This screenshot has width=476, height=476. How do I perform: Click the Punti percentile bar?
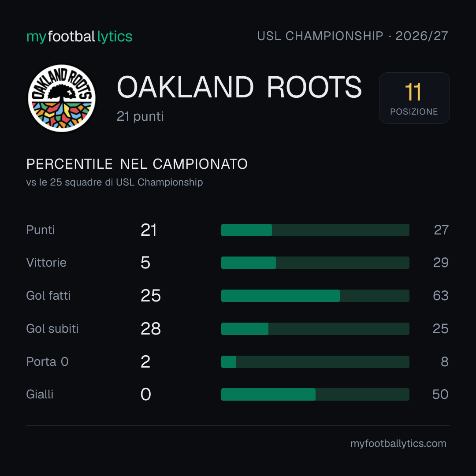(315, 230)
